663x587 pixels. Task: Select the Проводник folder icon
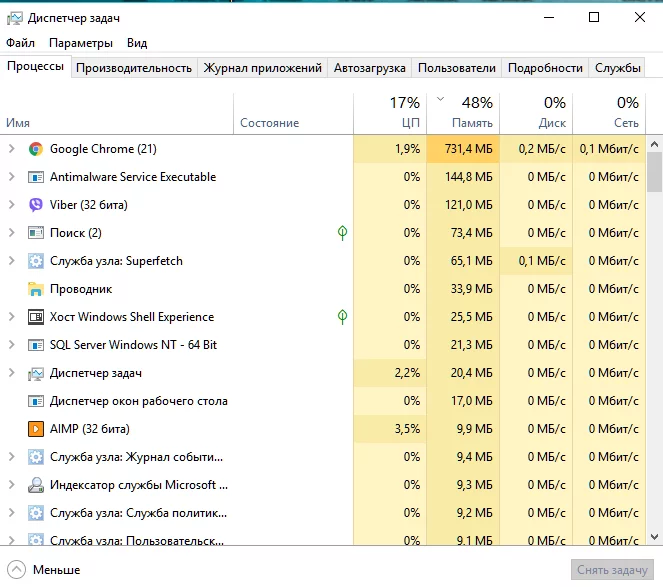pyautogui.click(x=36, y=289)
